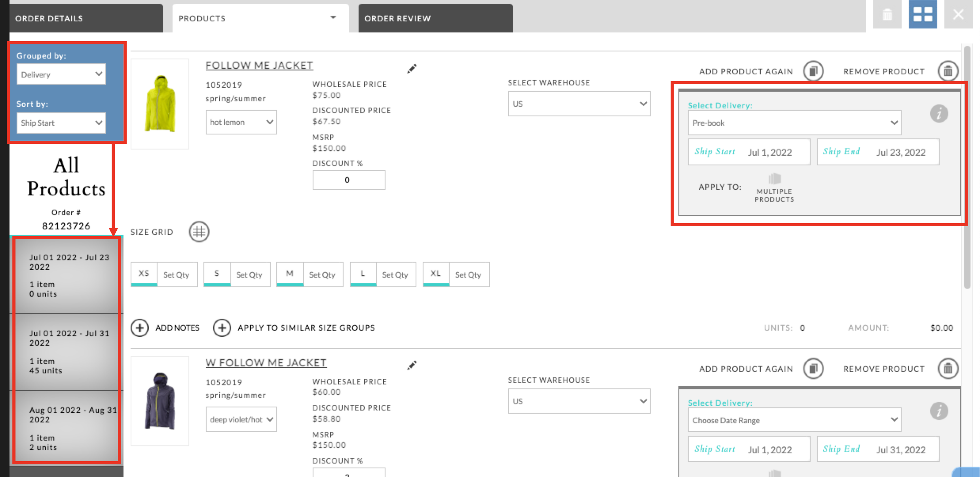Viewport: 980px width, 477px height.
Task: Switch to the Order Review tab
Action: point(397,18)
